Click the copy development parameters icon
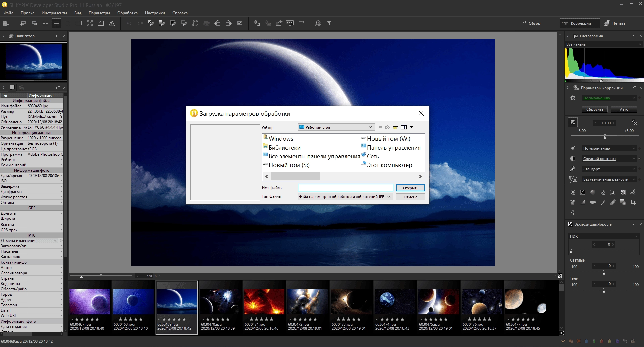Viewport: 644px width, 347px height. pyautogui.click(x=151, y=23)
